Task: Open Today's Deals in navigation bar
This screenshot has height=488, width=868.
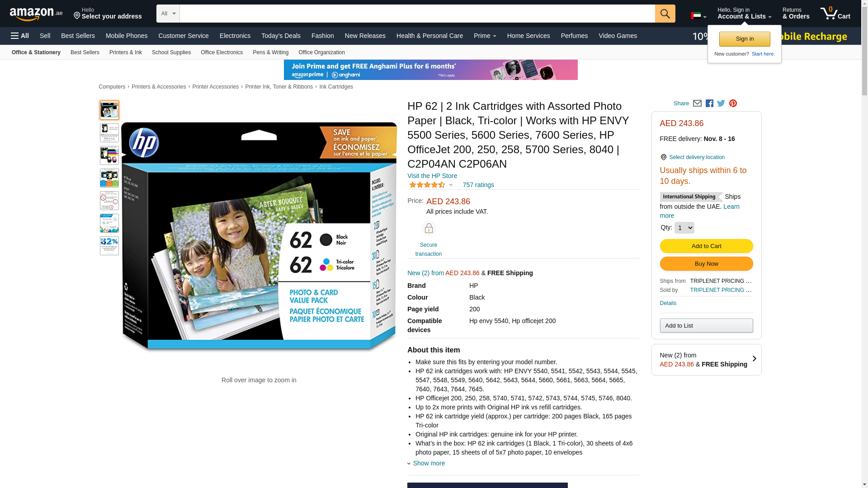Action: click(281, 36)
